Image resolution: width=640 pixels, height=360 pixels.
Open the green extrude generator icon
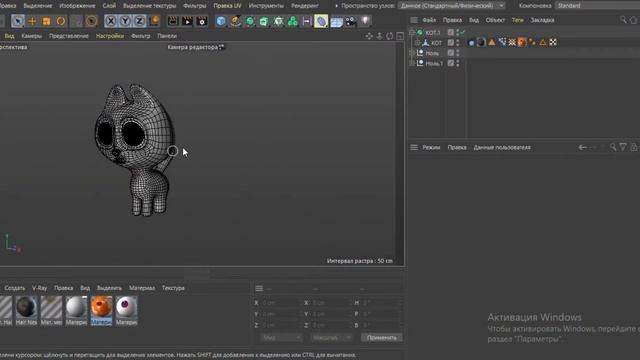[x=264, y=21]
